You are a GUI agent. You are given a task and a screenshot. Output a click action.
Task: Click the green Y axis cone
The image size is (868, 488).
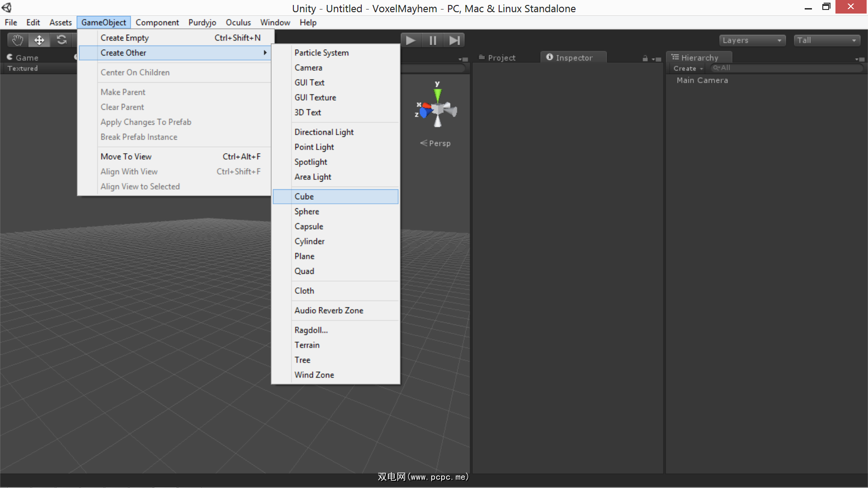pyautogui.click(x=438, y=95)
